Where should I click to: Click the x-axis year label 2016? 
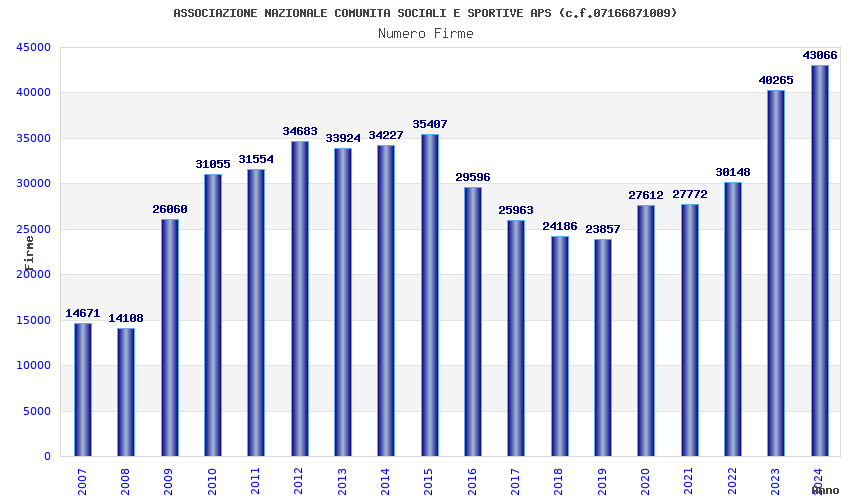tap(472, 482)
